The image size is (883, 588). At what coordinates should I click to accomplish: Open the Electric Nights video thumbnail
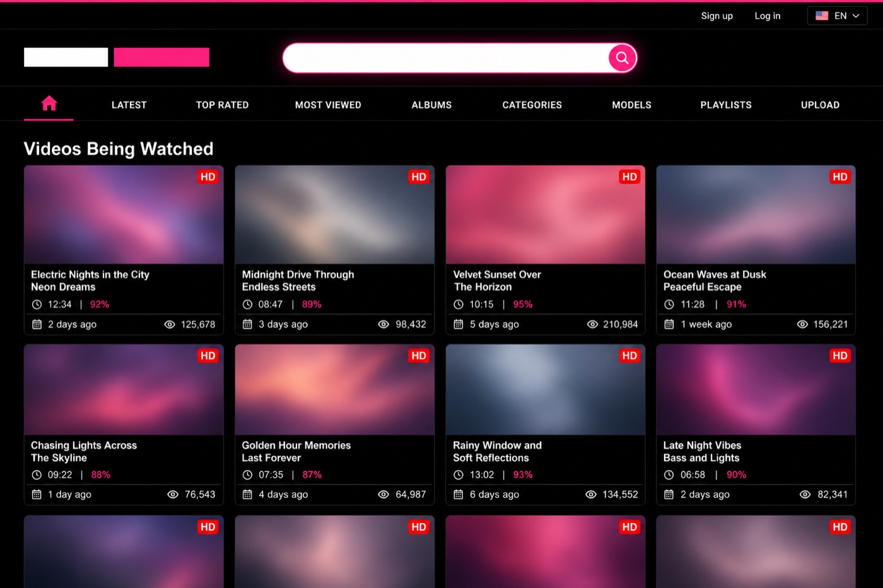point(124,215)
